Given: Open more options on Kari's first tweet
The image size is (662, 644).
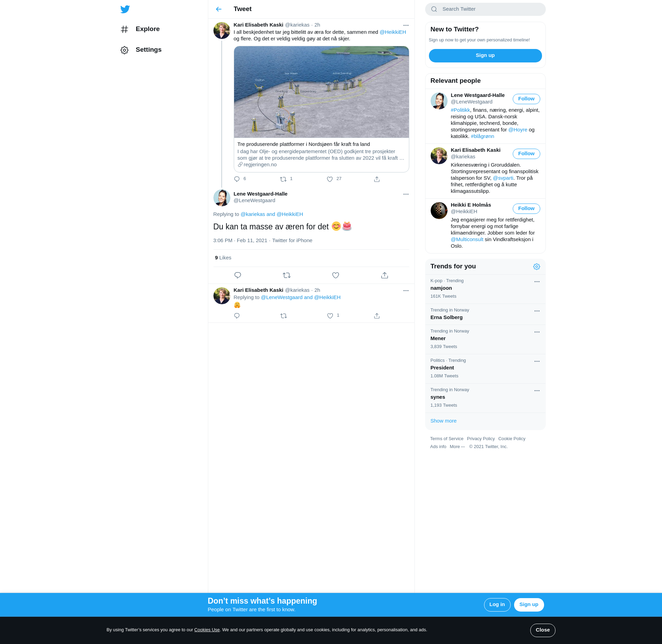Looking at the screenshot, I should pos(406,25).
